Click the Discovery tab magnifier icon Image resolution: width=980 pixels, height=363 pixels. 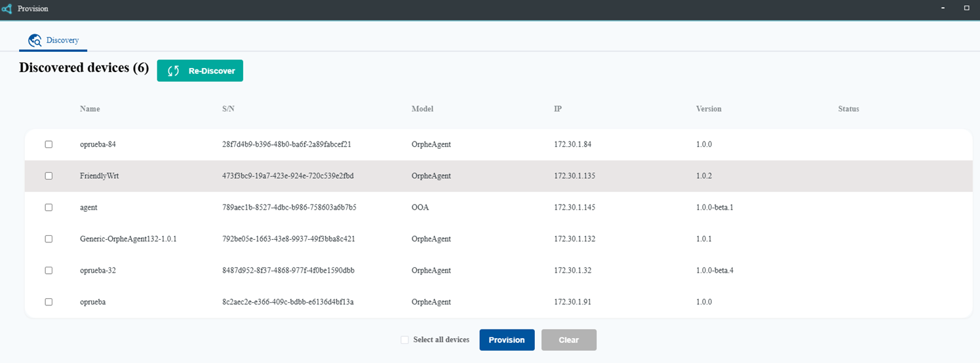35,41
